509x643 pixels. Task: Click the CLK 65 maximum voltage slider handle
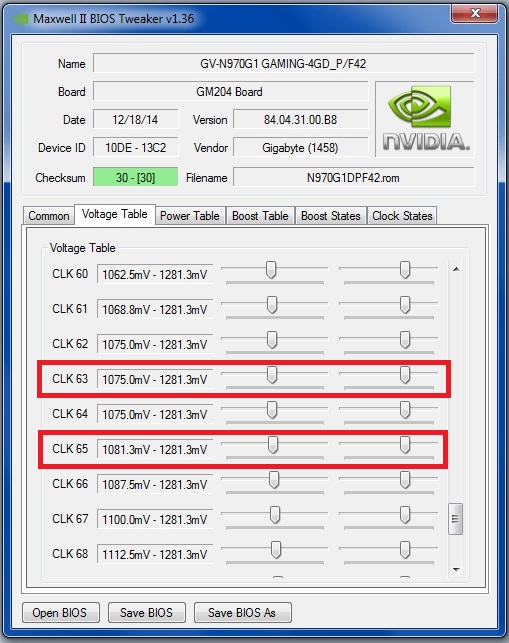click(405, 445)
